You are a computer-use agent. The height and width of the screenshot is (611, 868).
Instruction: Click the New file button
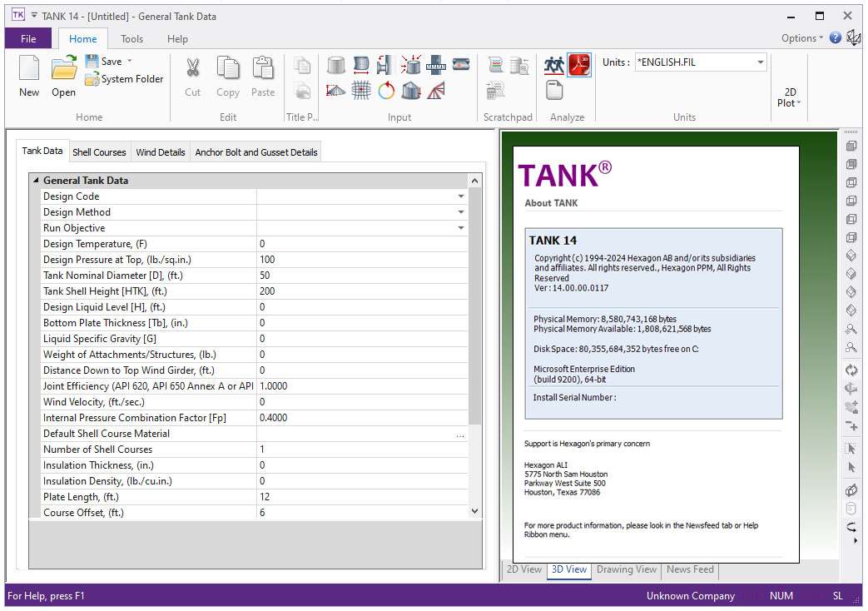29,77
